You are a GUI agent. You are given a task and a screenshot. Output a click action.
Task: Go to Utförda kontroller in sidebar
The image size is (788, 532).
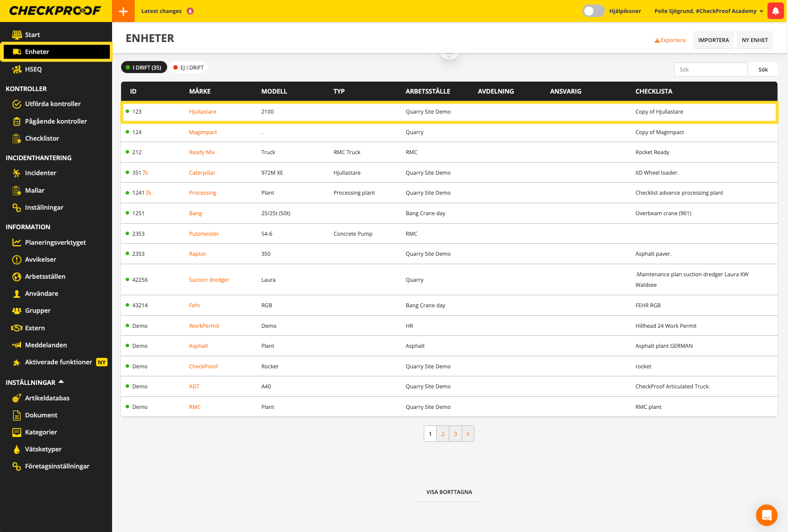53,104
